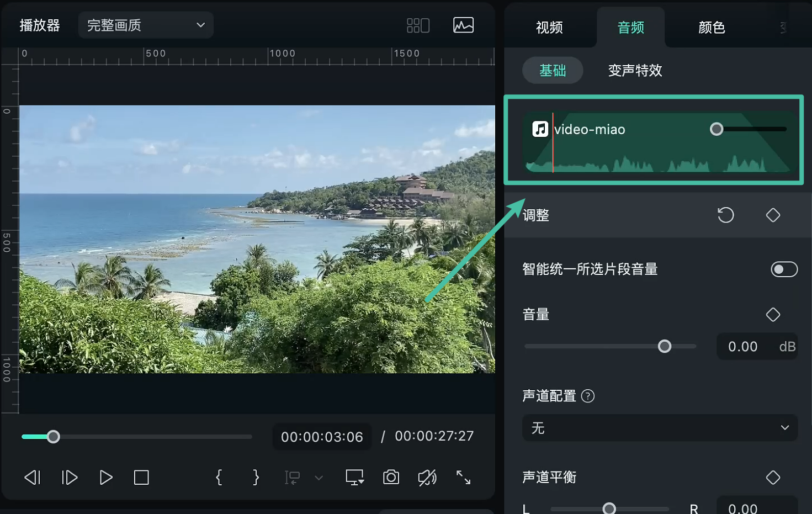Image resolution: width=812 pixels, height=514 pixels.
Task: Reset the 调整 adjustments with the reset icon
Action: point(725,215)
